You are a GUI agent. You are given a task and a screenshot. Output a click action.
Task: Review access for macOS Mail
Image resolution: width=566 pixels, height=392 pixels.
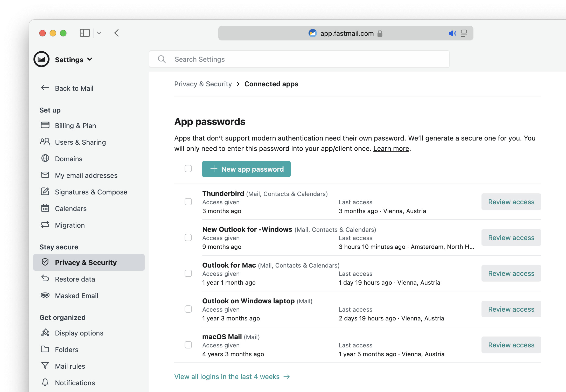click(511, 345)
